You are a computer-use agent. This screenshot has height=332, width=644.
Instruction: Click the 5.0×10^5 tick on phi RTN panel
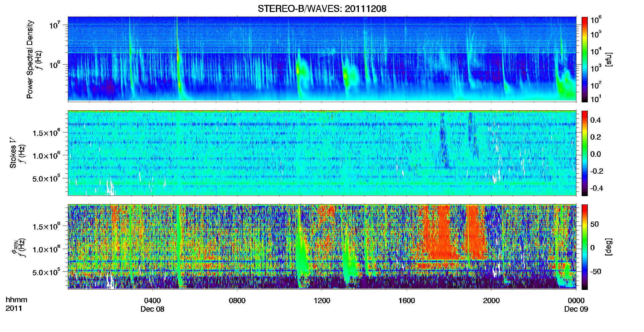point(46,272)
